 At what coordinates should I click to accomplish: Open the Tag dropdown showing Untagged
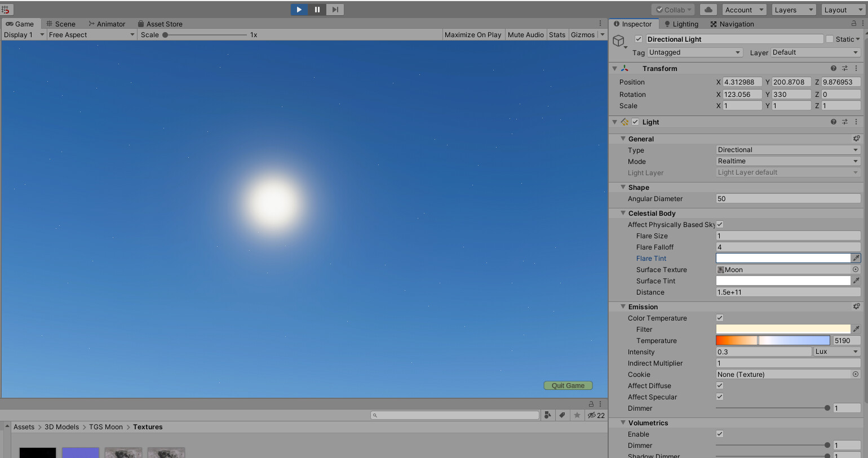[694, 52]
